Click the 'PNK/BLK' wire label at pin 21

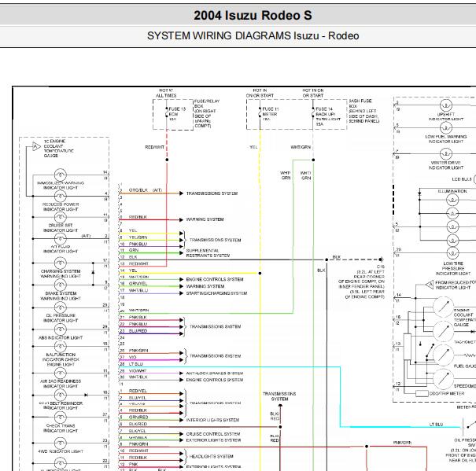(x=138, y=317)
